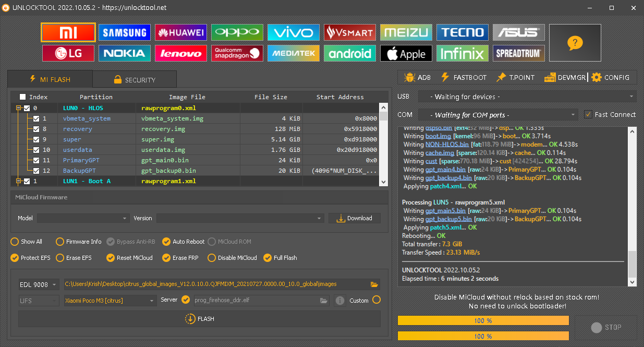
Task: Select the LG brand icon
Action: [68, 53]
